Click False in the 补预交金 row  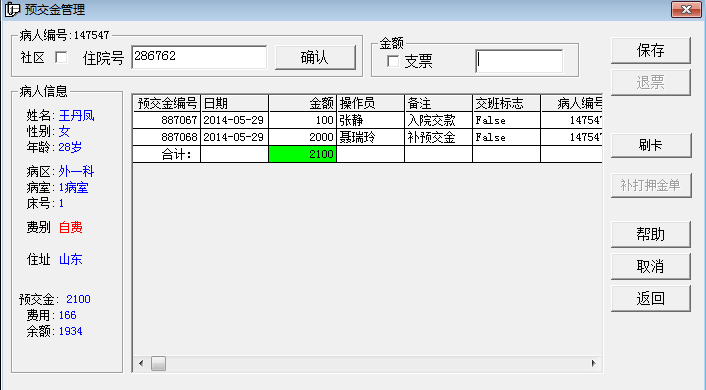(507, 137)
